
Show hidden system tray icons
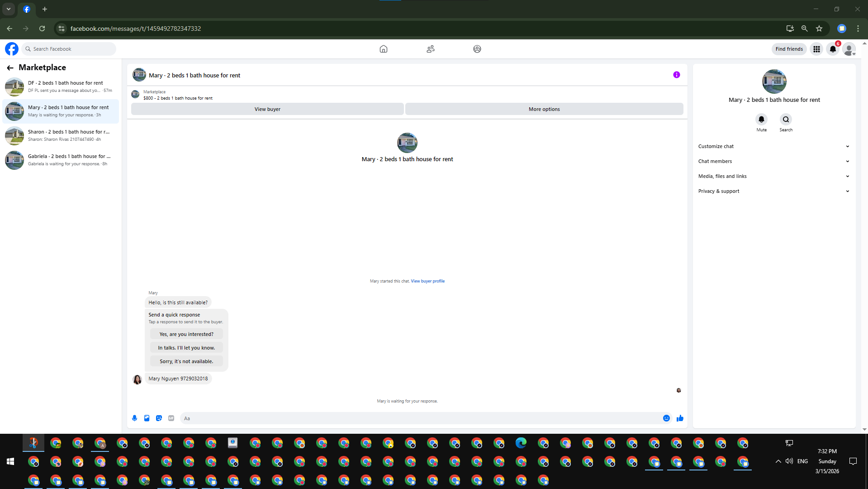(778, 461)
